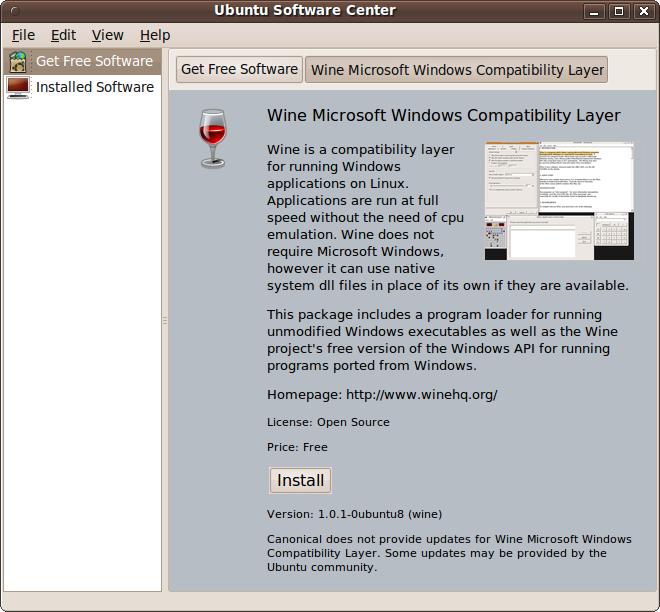Click the Version 1.0.1-0ubuntu8 text
The width and height of the screenshot is (660, 612).
(x=354, y=514)
